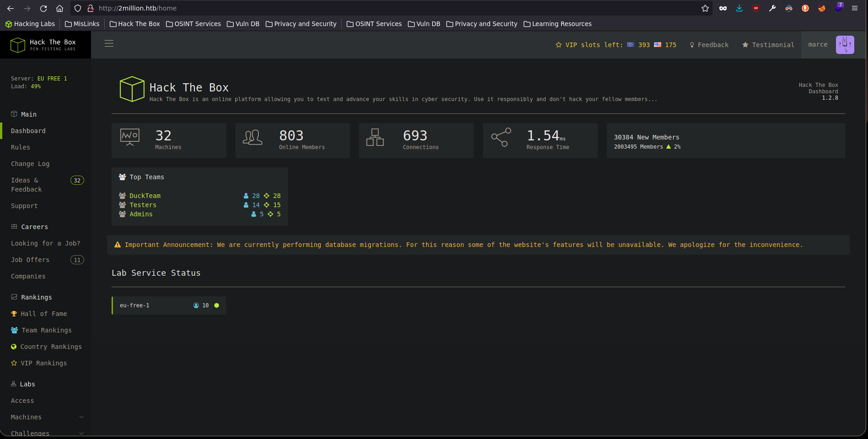Click the eu-free-1 lab status card
This screenshot has height=439, width=868.
[x=169, y=305]
